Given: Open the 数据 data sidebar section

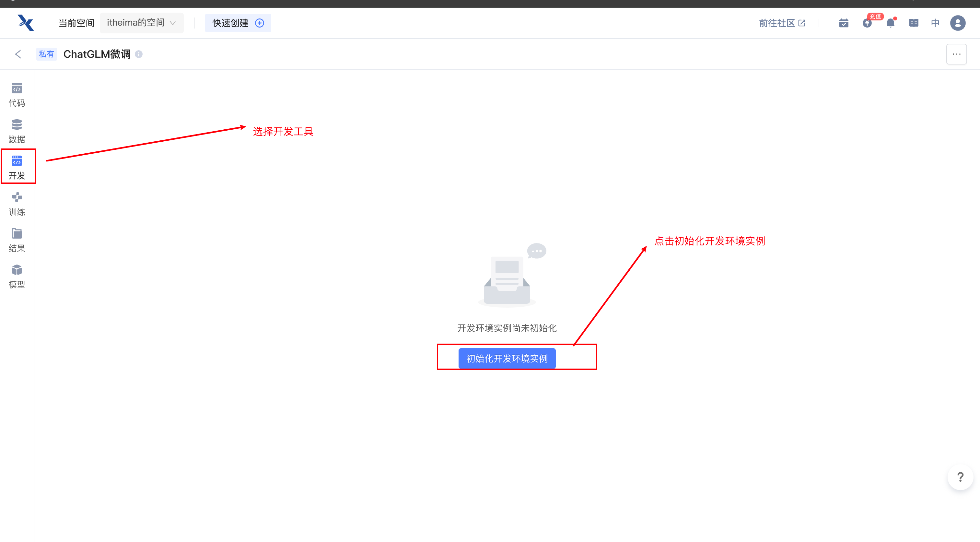Looking at the screenshot, I should (17, 131).
